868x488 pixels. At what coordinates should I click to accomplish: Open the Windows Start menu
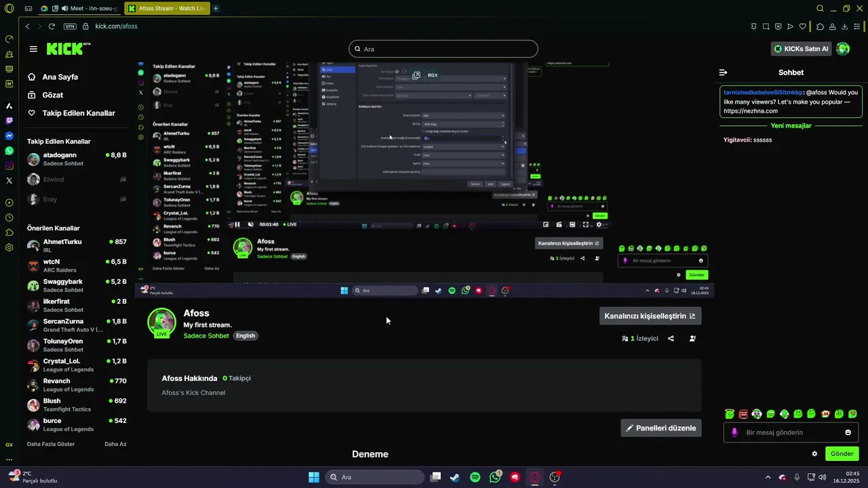tap(314, 477)
